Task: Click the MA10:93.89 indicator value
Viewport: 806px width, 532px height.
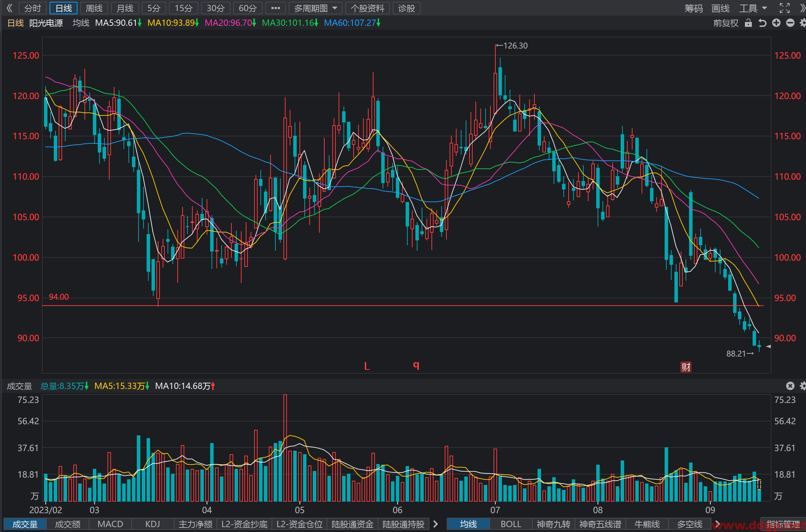Action: [173, 23]
